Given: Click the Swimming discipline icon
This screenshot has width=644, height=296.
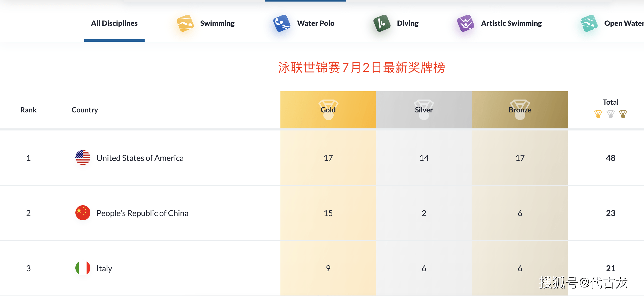Looking at the screenshot, I should coord(185,23).
